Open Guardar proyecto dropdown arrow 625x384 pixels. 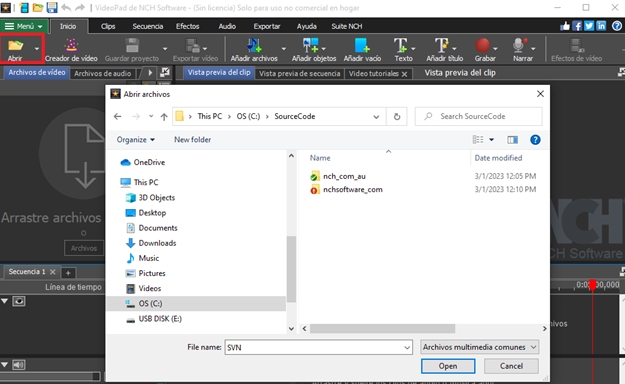click(x=165, y=49)
